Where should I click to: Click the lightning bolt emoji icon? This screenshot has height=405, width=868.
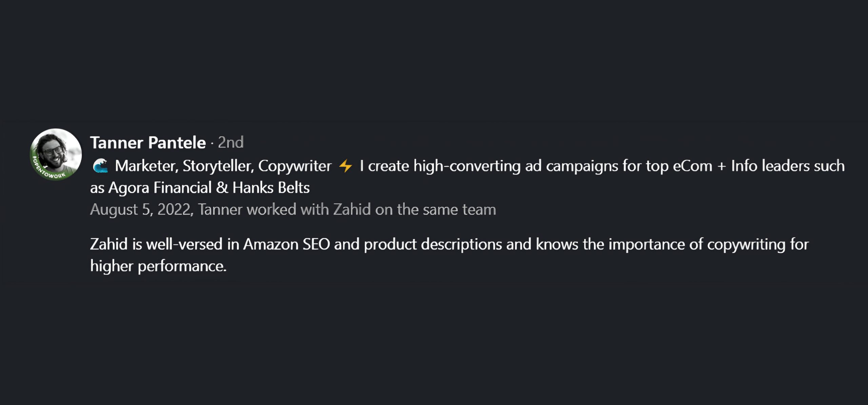pyautogui.click(x=346, y=166)
